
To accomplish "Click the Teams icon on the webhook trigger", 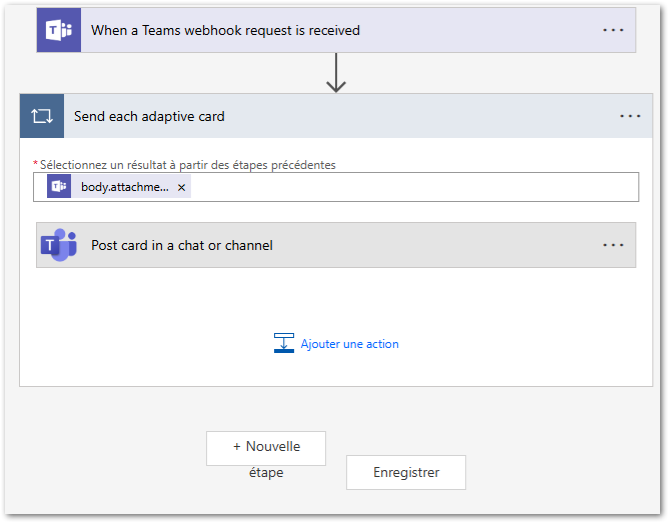I will [x=58, y=30].
